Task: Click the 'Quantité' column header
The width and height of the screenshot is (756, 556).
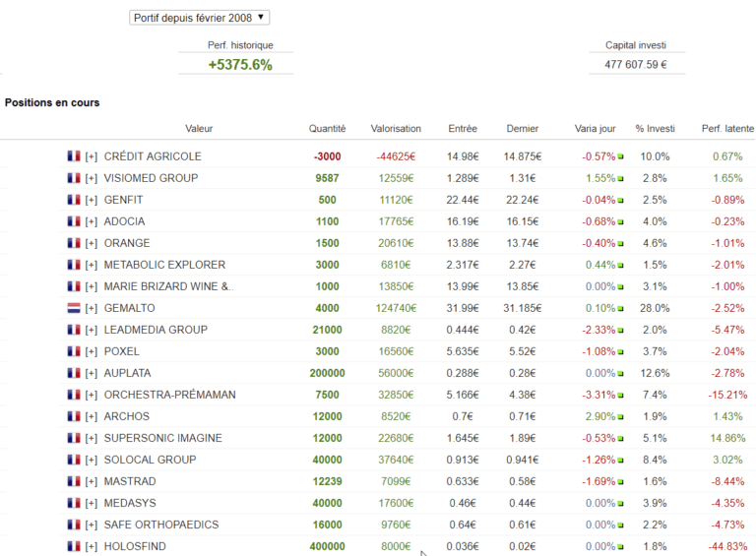Action: 327,128
